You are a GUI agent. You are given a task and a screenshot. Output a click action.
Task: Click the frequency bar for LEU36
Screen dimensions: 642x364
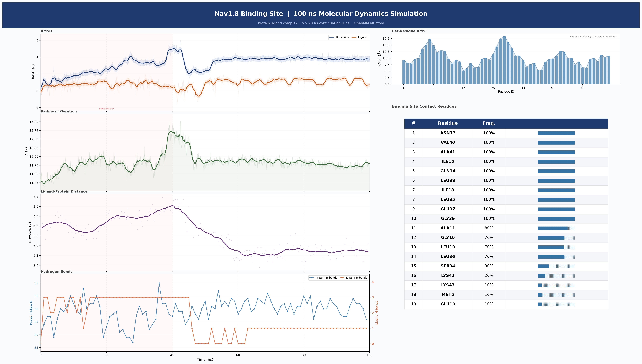coord(556,257)
